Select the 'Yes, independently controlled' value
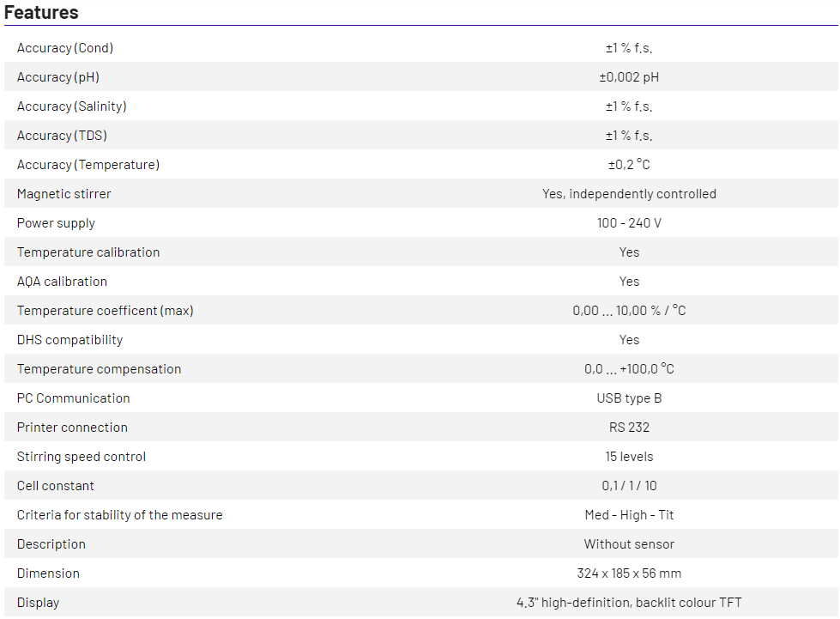The width and height of the screenshot is (840, 619). 629,194
